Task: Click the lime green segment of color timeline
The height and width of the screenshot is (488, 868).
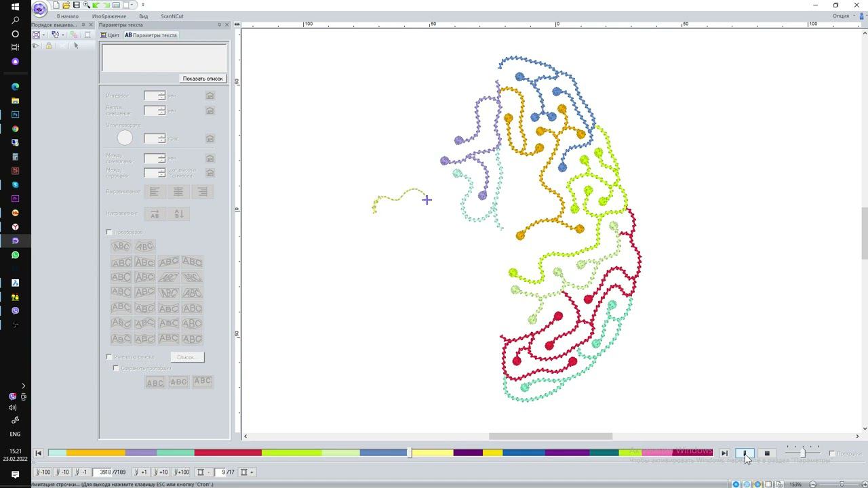Action: click(292, 453)
